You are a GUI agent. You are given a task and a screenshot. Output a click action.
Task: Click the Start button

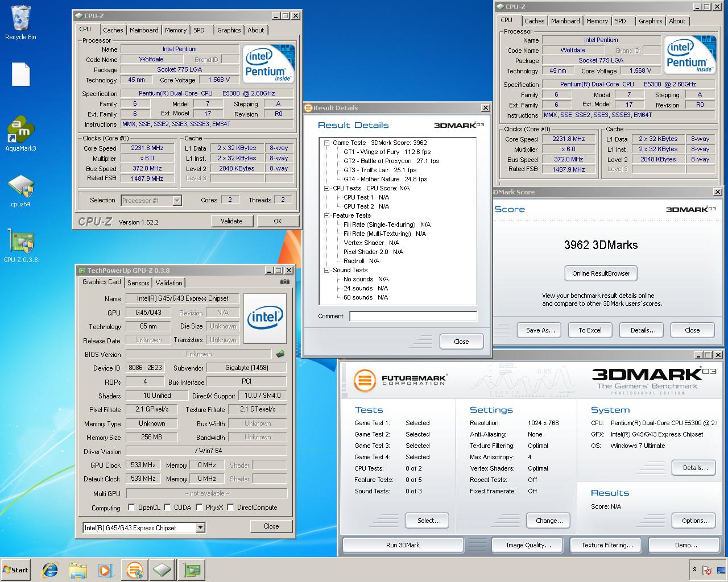tap(16, 570)
